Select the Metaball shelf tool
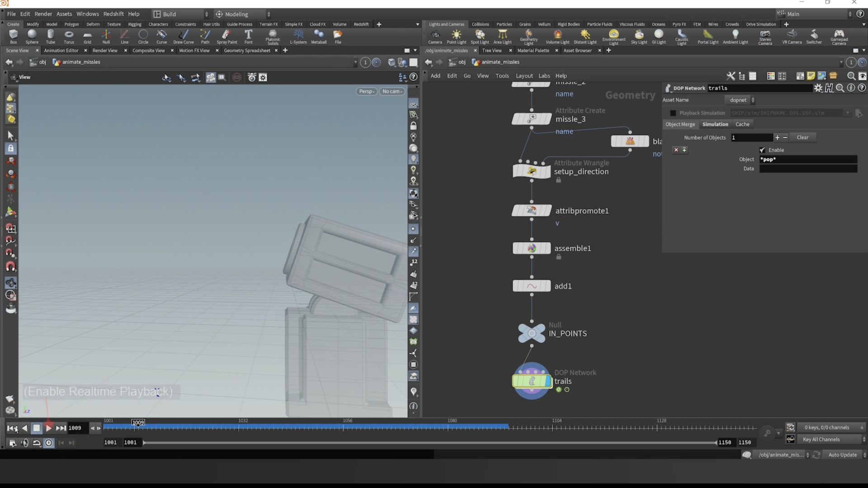 coord(319,37)
